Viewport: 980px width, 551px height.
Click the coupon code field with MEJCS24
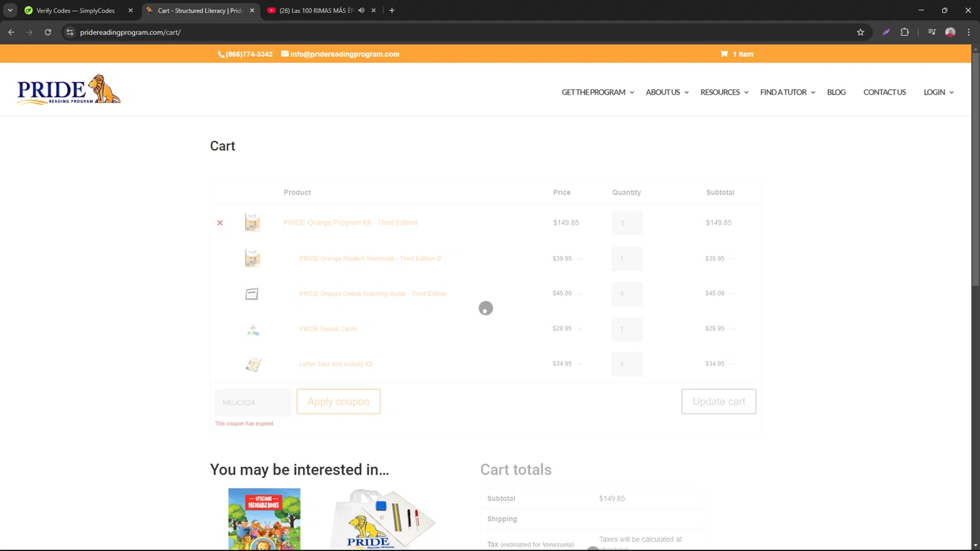253,402
